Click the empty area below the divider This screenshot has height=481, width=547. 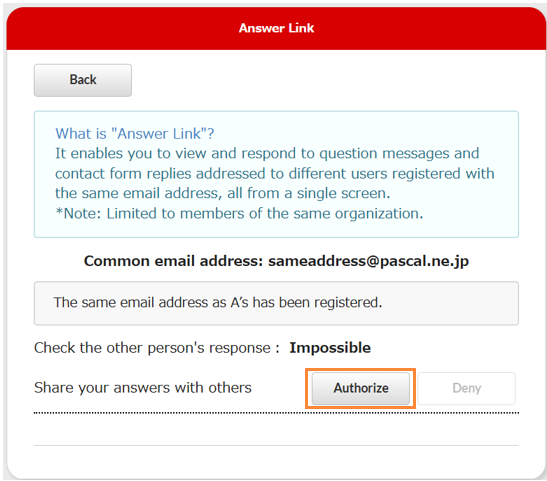[276, 430]
